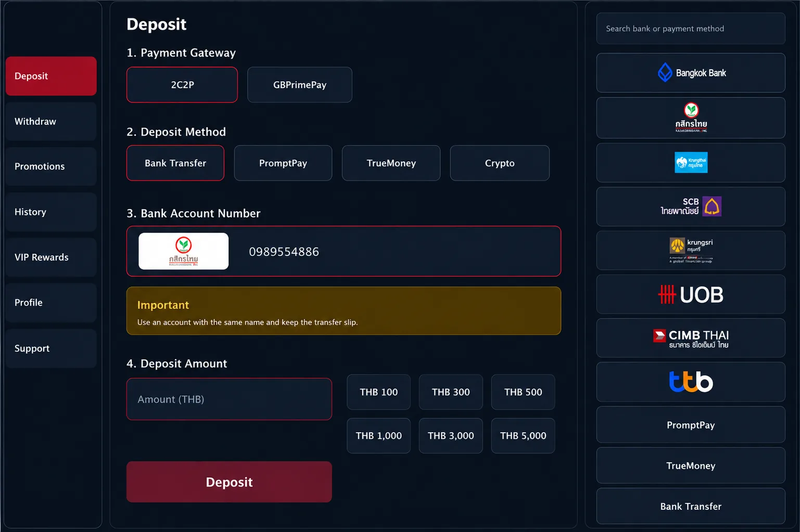Click the account number 0989554886

click(284, 252)
